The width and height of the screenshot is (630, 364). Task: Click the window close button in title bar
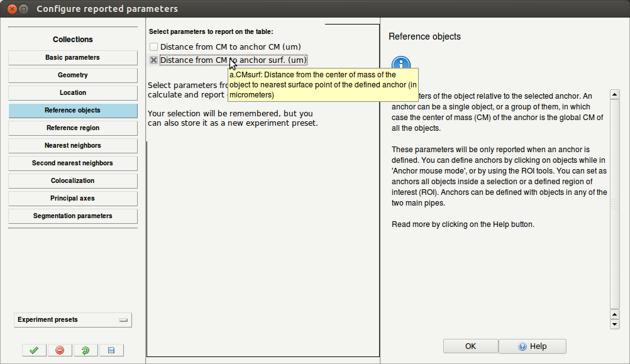click(x=10, y=9)
